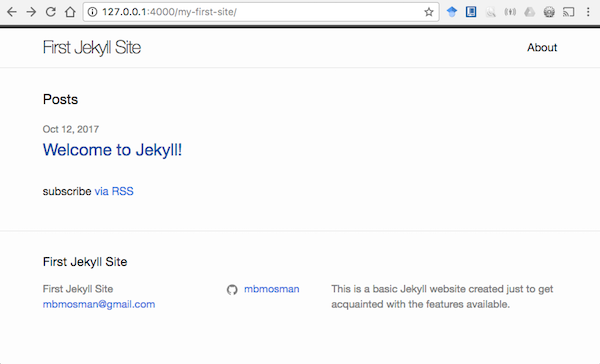Viewport: 600px width, 364px height.
Task: Click the broadcast signal extension icon
Action: (510, 12)
